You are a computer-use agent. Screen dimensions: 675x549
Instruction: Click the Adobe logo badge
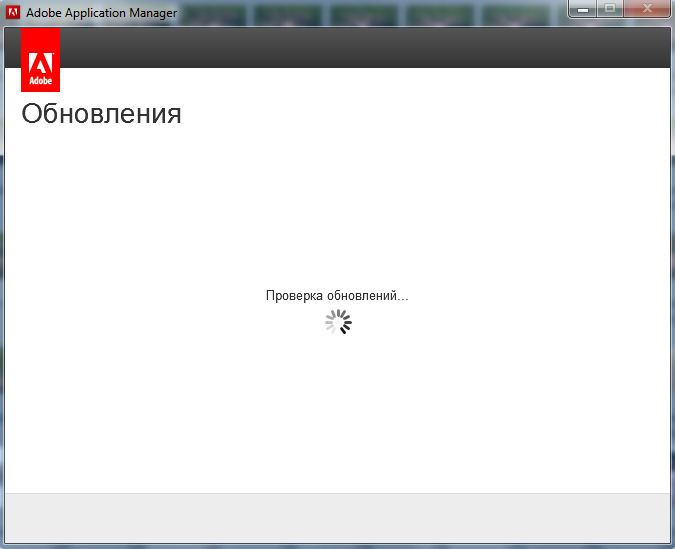click(x=40, y=60)
